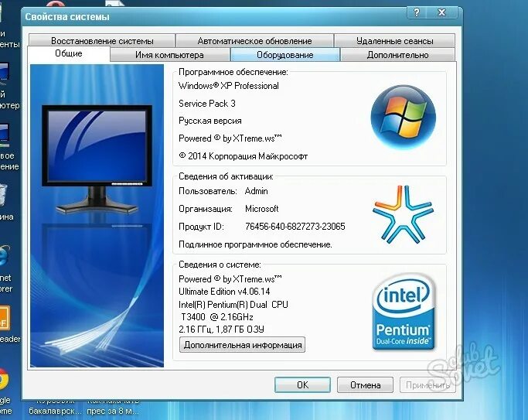Click Подлинное программное обеспечение text
Viewport: 528px width, 420px height.
click(255, 244)
